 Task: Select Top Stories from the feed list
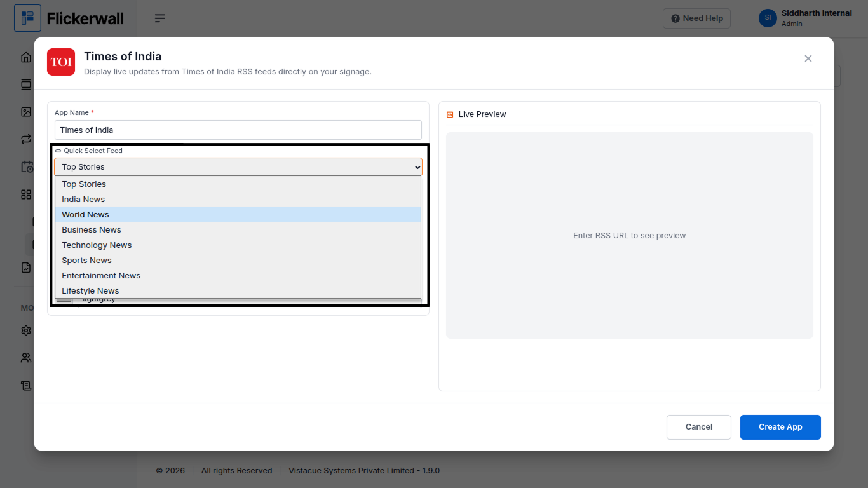pos(238,184)
